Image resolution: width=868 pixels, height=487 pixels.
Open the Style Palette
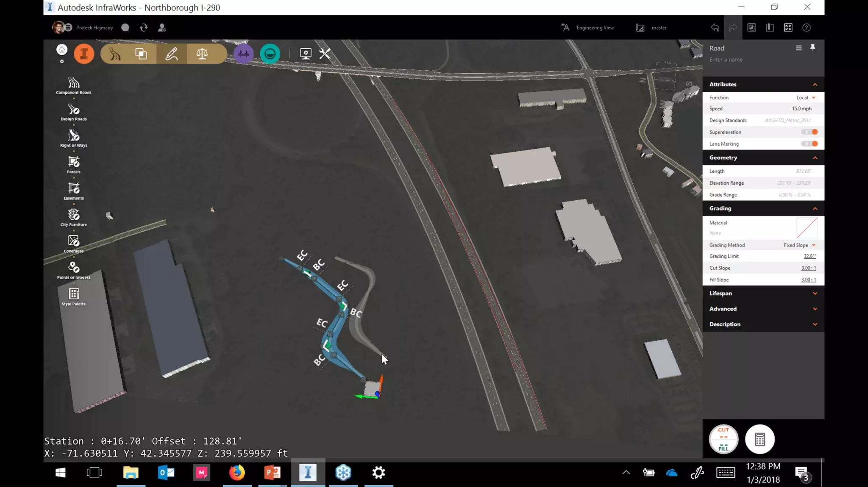[x=74, y=297]
